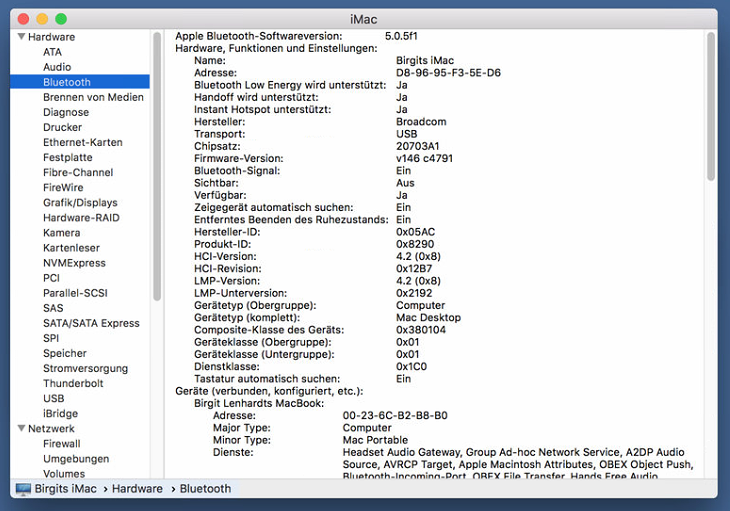
Task: Select PCI in the sidebar
Action: point(51,278)
